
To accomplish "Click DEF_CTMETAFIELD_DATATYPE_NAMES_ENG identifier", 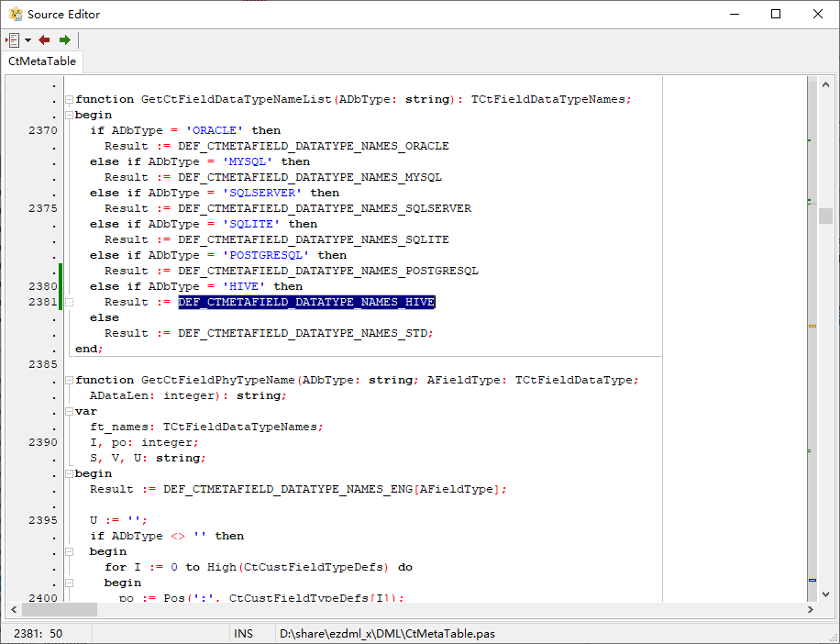I will 288,489.
